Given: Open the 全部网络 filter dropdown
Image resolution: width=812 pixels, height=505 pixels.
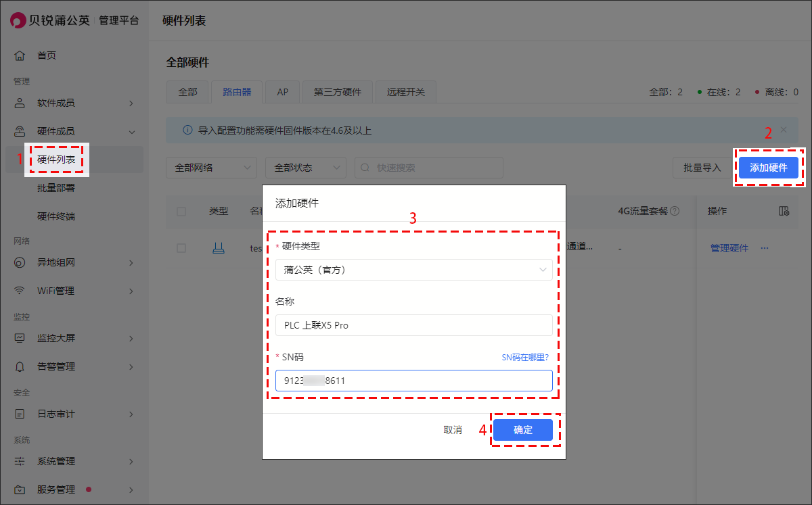Looking at the screenshot, I should click(211, 168).
